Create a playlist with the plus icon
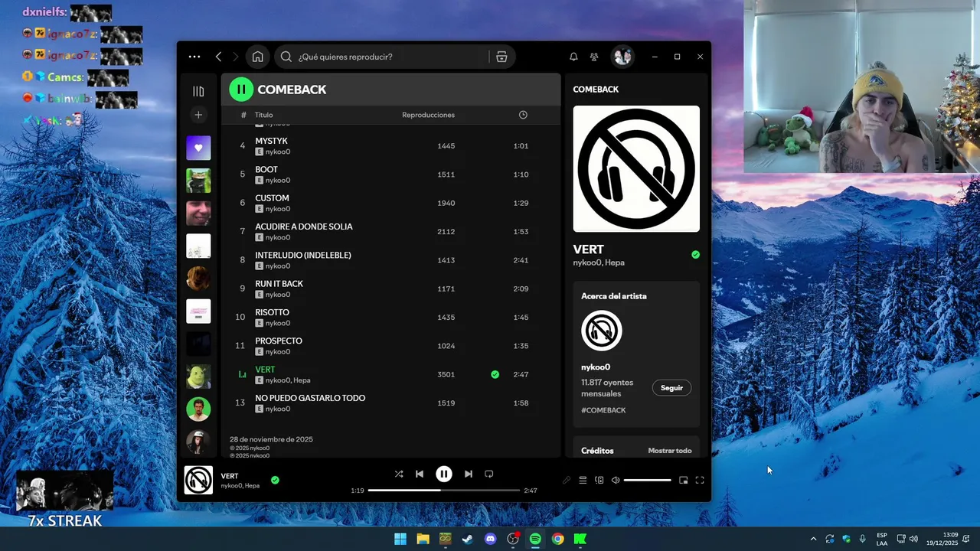 [198, 115]
